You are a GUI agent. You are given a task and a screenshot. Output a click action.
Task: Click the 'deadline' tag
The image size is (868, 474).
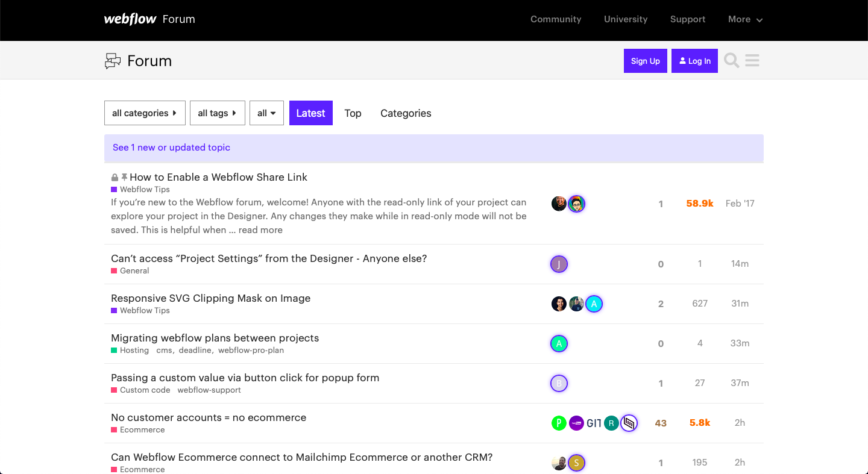point(195,351)
